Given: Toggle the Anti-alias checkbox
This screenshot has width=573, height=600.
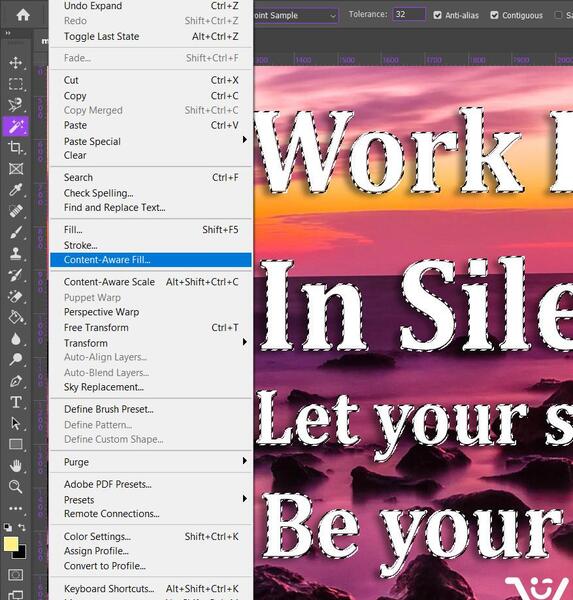Looking at the screenshot, I should tap(437, 15).
